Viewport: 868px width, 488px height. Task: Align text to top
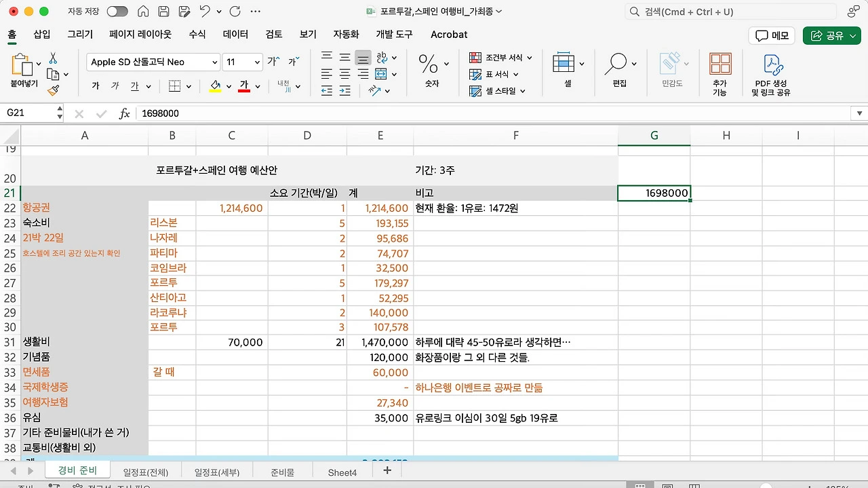(x=327, y=57)
